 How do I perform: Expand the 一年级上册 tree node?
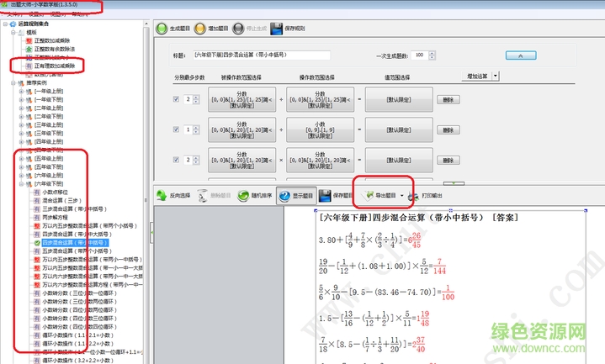tap(22, 92)
